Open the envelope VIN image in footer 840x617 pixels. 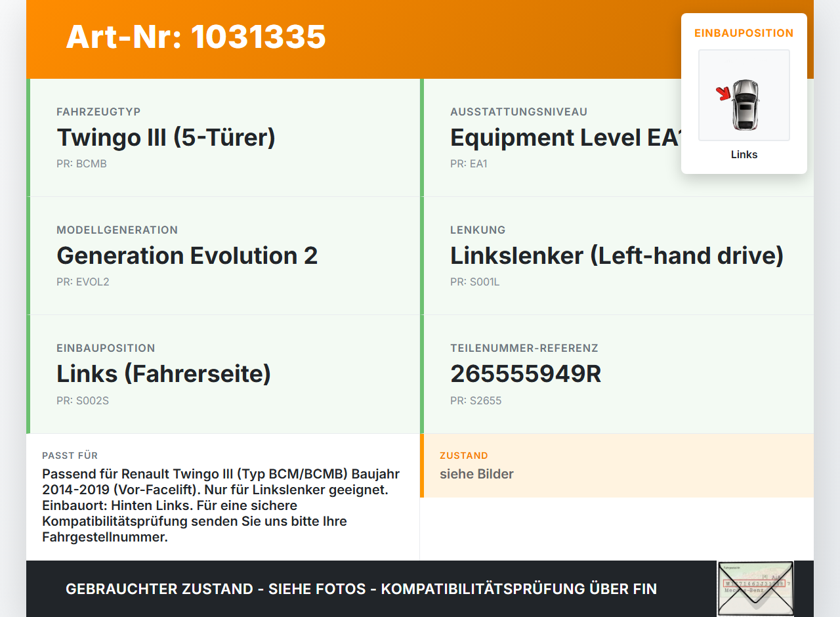pos(755,589)
